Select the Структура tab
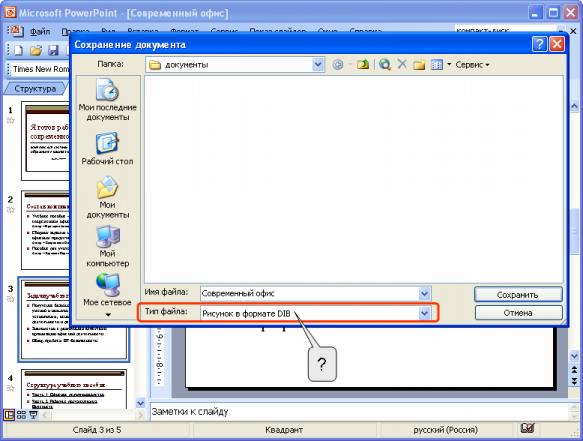The height and width of the screenshot is (441, 583). tap(35, 89)
